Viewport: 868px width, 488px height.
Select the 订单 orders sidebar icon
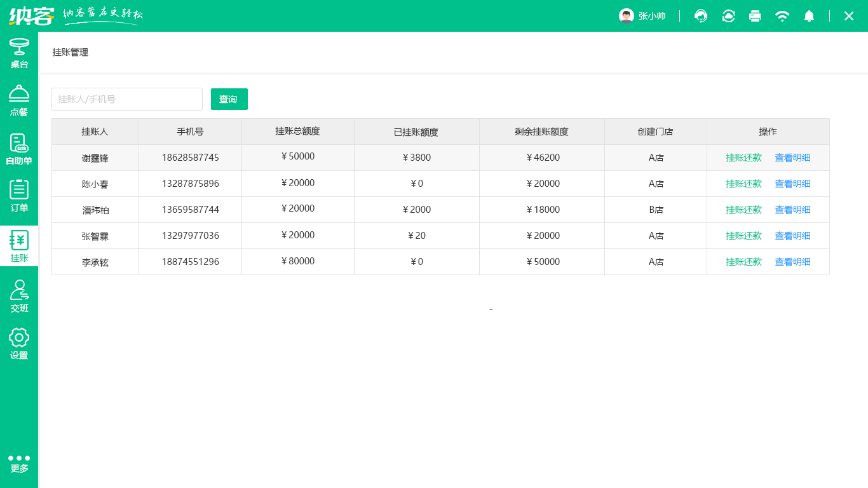pos(19,196)
